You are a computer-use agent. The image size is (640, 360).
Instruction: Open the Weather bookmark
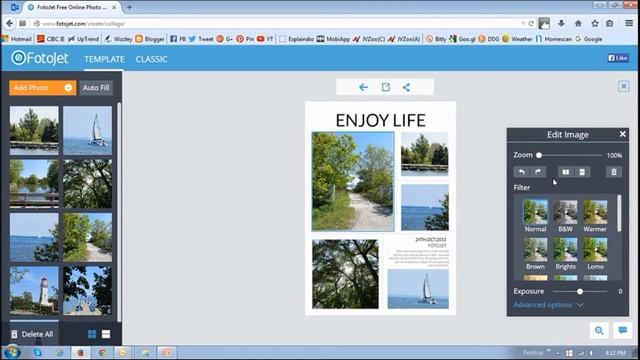[x=517, y=39]
